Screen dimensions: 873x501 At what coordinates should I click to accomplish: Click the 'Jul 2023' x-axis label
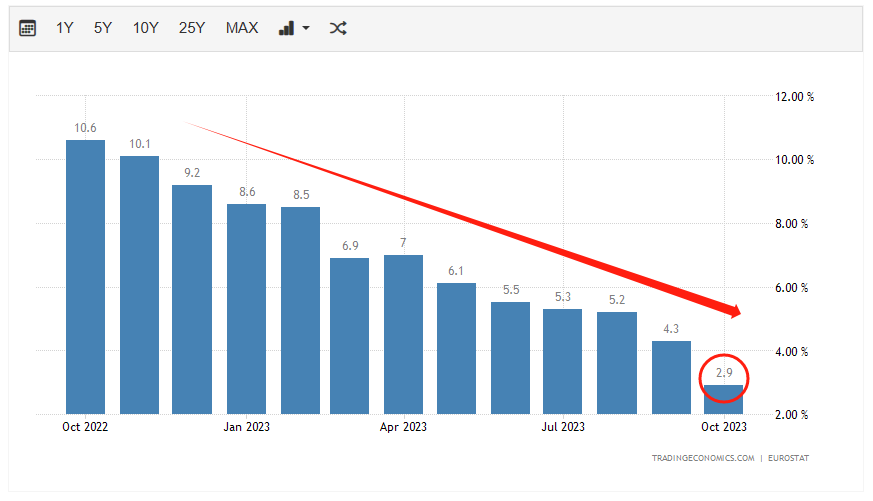(x=563, y=427)
